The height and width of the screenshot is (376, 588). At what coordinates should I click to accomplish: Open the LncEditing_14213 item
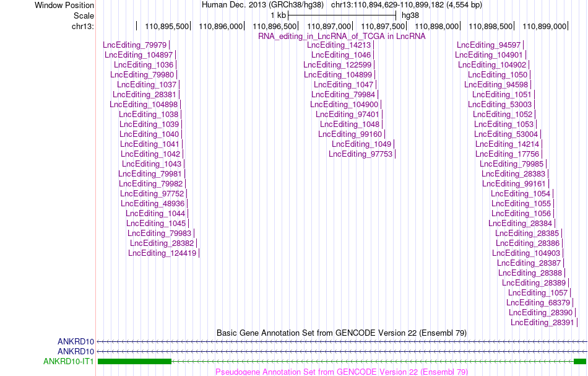[339, 45]
